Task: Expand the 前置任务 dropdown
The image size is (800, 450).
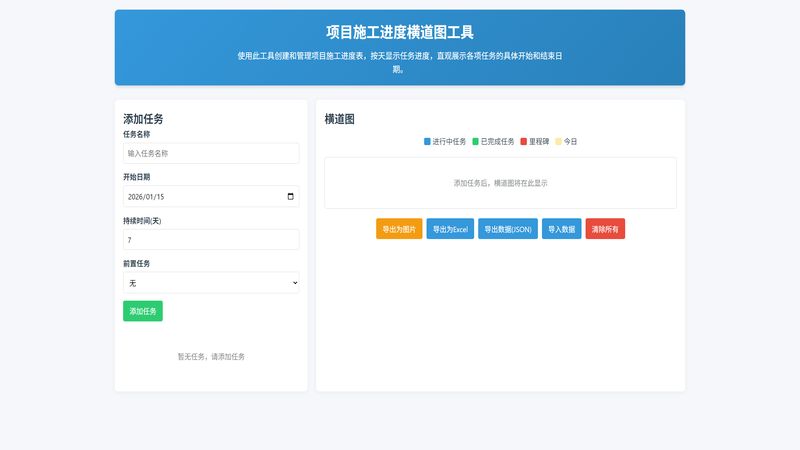Action: click(211, 283)
